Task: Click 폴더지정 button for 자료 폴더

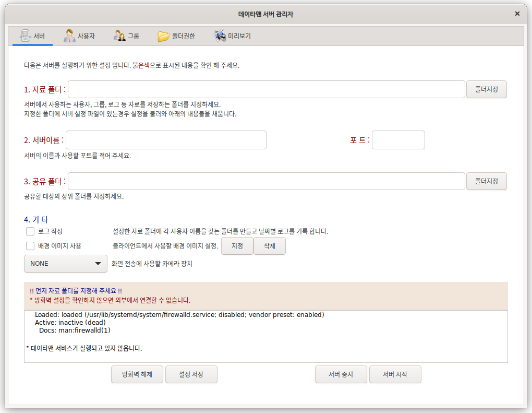Action: coord(486,89)
